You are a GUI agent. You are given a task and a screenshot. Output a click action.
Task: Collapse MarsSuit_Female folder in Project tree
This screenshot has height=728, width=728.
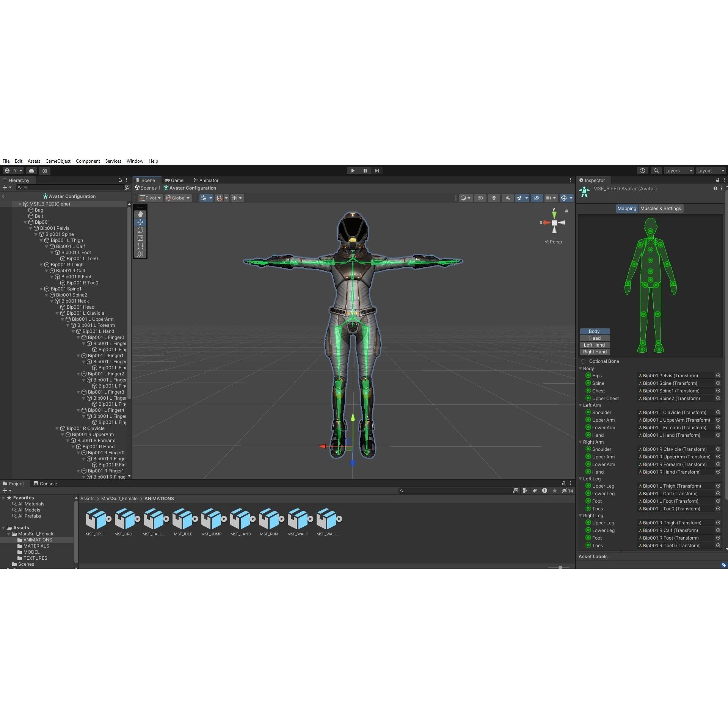click(9, 534)
